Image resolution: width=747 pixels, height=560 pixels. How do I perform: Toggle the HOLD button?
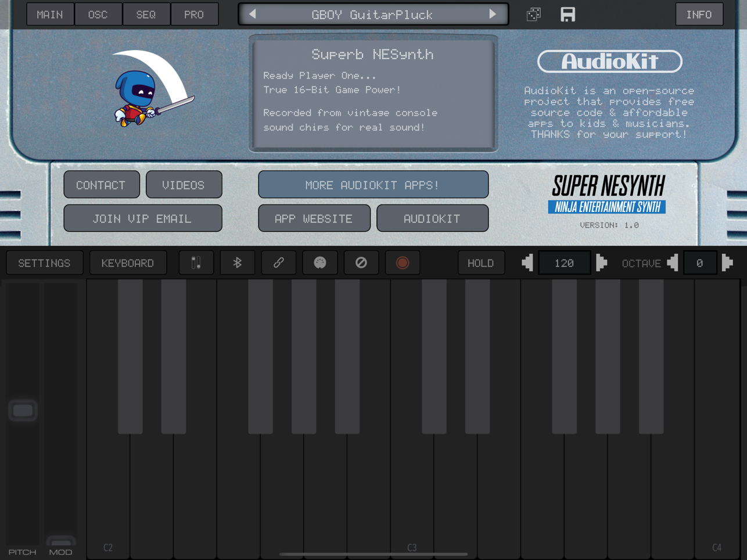pos(481,263)
